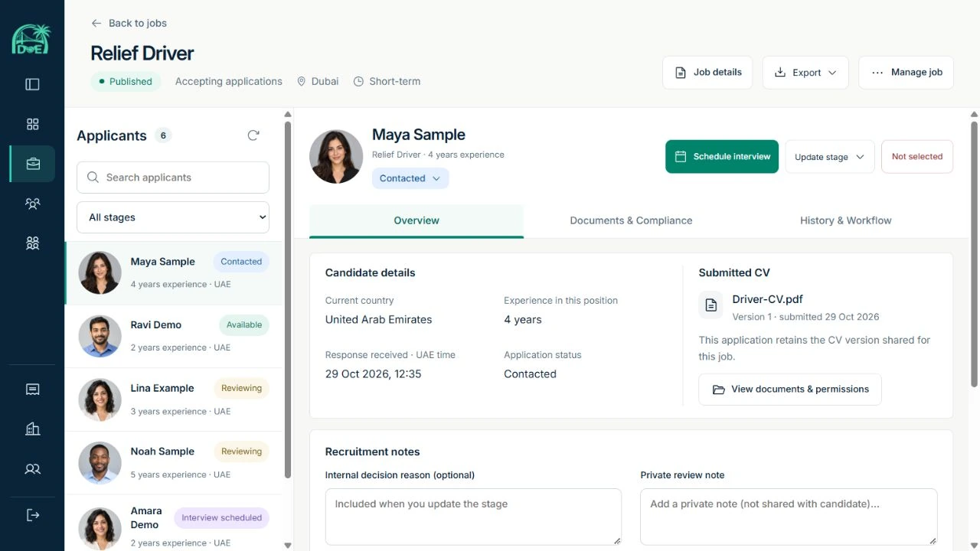Click the calendar icon on Schedule interview
This screenshot has width=980, height=551.
tap(681, 156)
